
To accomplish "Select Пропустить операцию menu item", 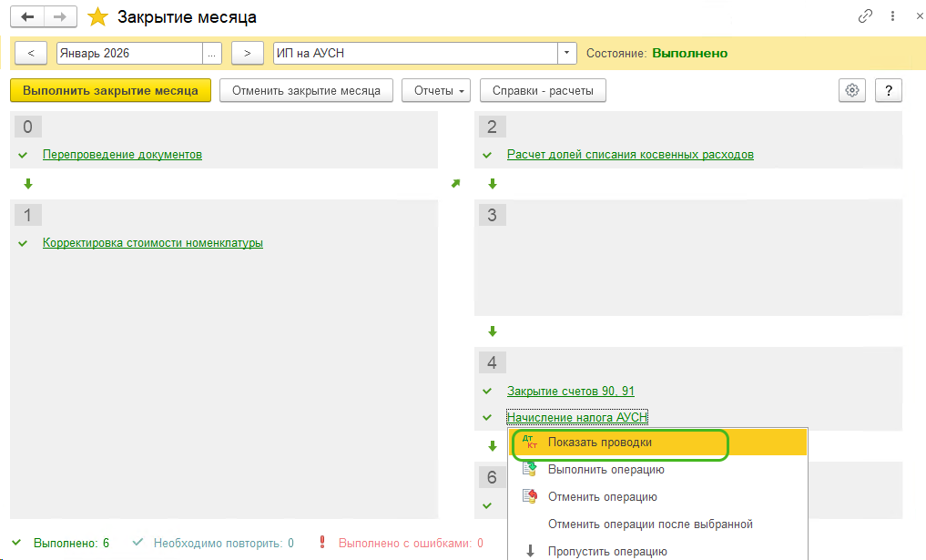I will tap(607, 551).
